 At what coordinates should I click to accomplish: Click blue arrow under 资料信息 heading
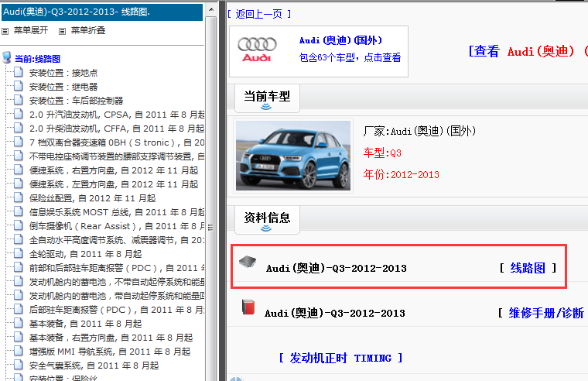click(266, 228)
